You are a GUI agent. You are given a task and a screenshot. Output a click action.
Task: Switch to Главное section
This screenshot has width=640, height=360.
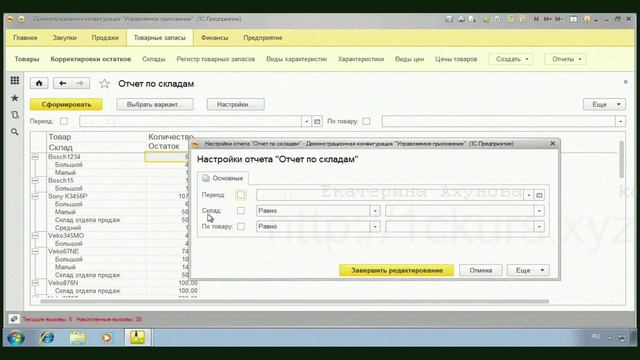pos(25,38)
